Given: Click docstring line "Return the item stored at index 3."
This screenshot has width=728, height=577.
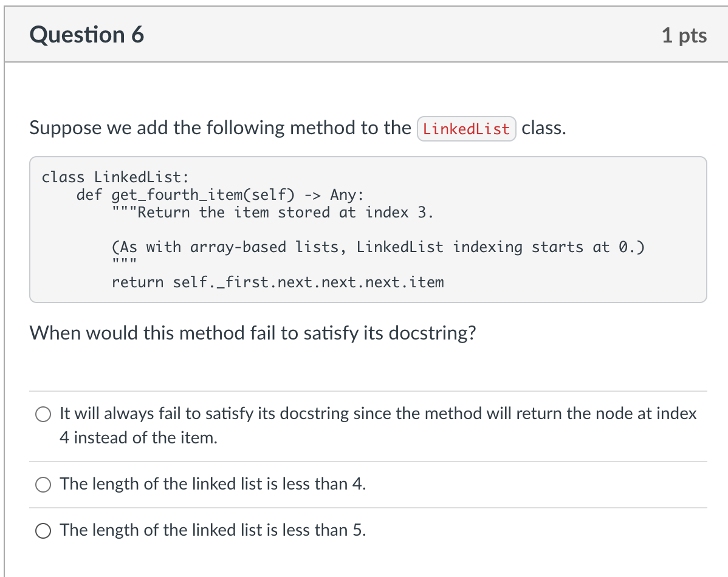Looking at the screenshot, I should coord(273,213).
